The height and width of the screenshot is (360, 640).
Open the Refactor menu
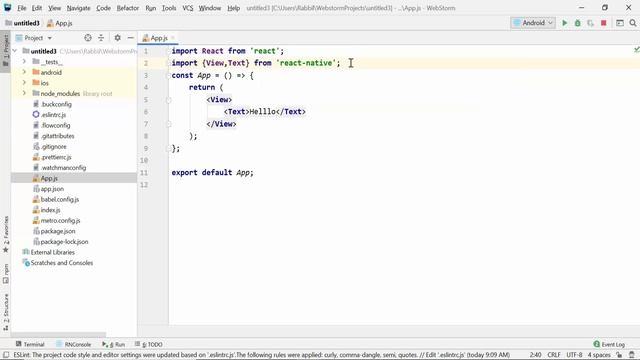point(128,8)
